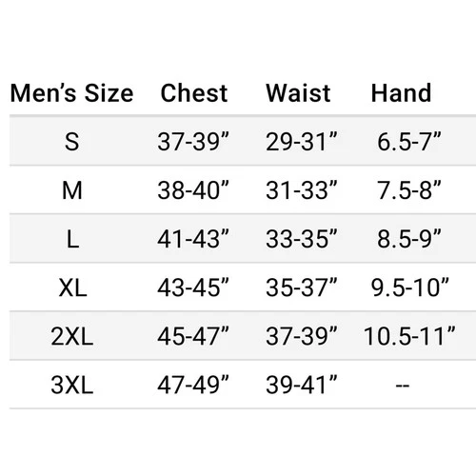
Task: Click the Men's Size column header
Action: pyautogui.click(x=72, y=93)
